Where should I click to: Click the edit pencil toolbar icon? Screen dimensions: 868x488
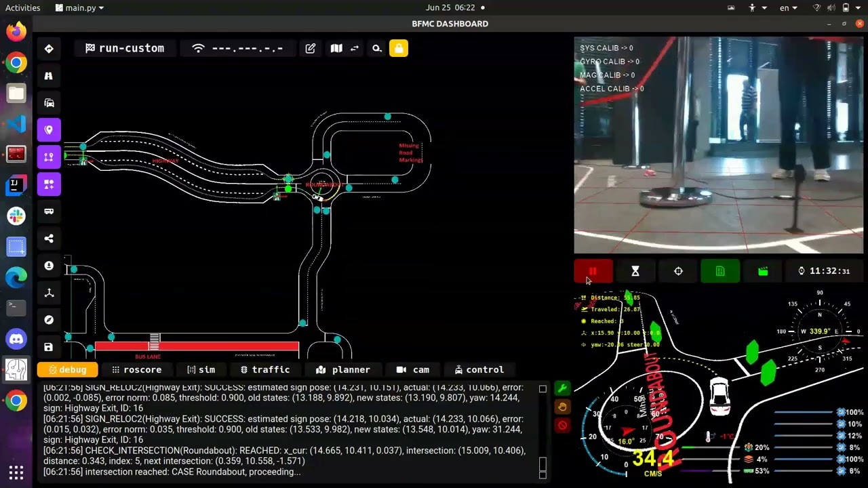tap(311, 49)
